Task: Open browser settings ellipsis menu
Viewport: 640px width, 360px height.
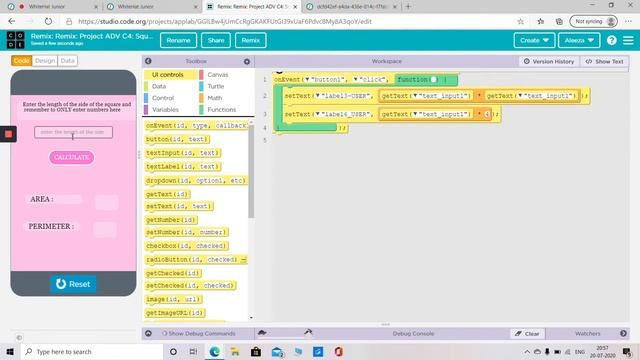Action: [628, 21]
